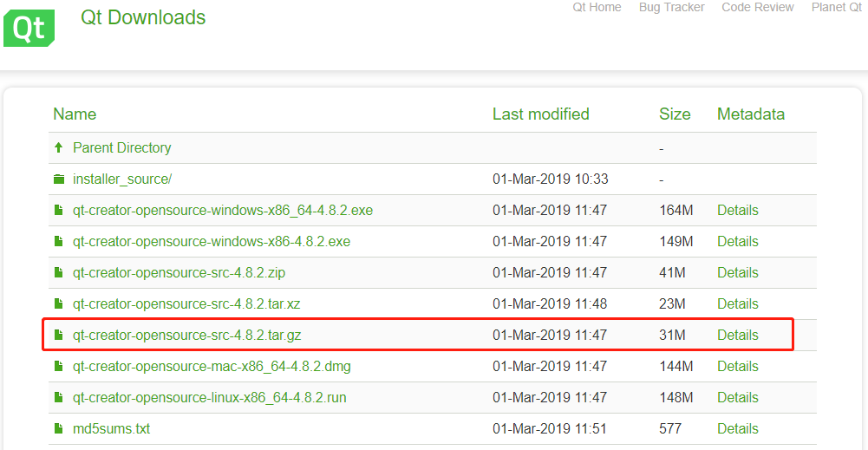Download qt-creator-opensource-windows-x86_64-4.8.2.exe
The width and height of the screenshot is (868, 450).
pyautogui.click(x=223, y=211)
